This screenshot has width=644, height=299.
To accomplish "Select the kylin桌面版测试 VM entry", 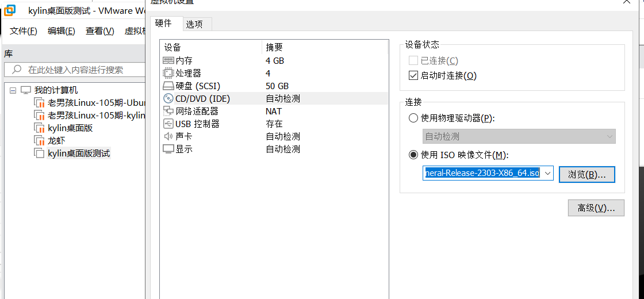I will point(79,154).
